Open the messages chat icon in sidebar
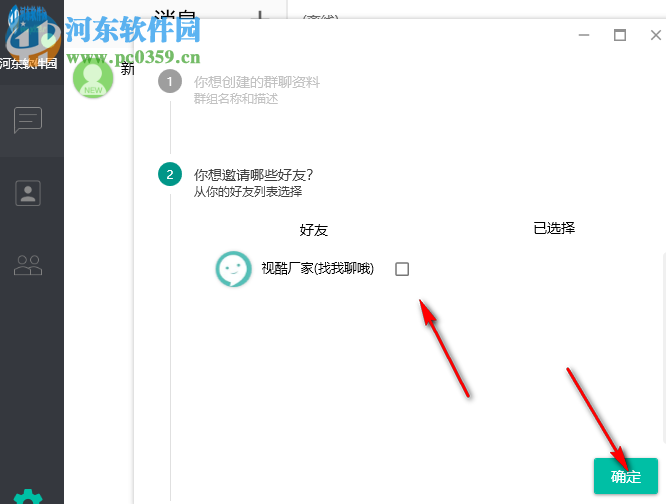 pos(28,119)
